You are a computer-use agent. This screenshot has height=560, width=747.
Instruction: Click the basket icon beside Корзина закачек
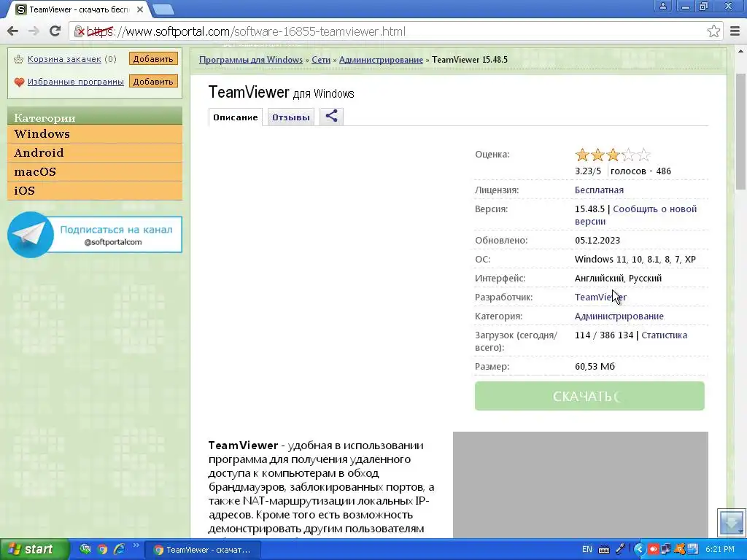click(18, 60)
